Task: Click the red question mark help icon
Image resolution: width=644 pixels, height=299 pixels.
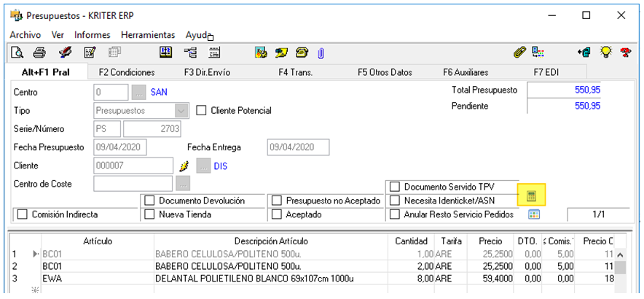Action: coord(625,53)
